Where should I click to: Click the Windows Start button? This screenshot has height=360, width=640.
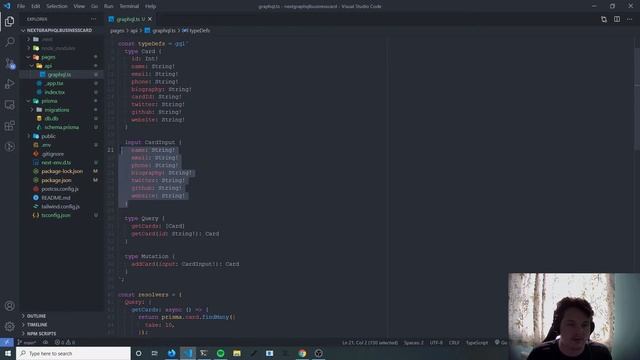click(8, 353)
